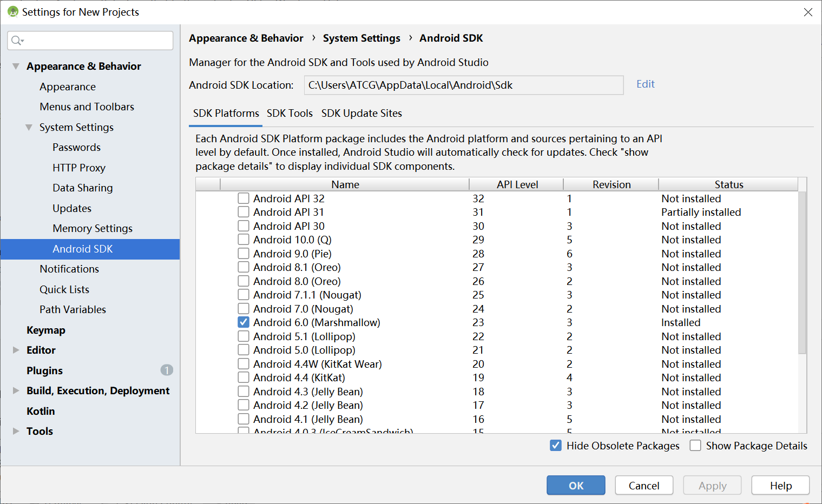Image resolution: width=822 pixels, height=504 pixels.
Task: Click "Partially installed" status text
Action: pos(701,212)
